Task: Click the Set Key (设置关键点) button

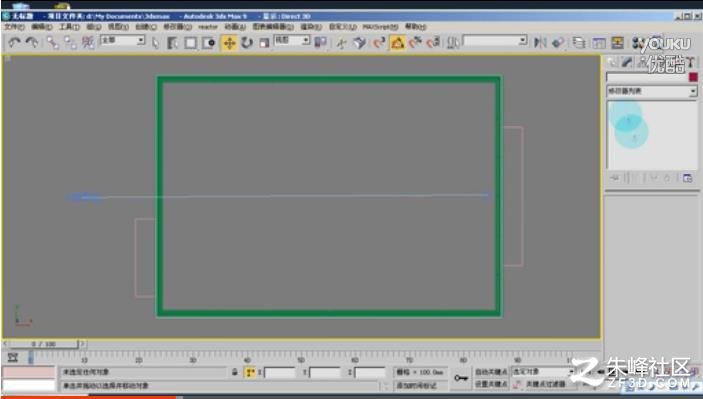Action: point(491,385)
